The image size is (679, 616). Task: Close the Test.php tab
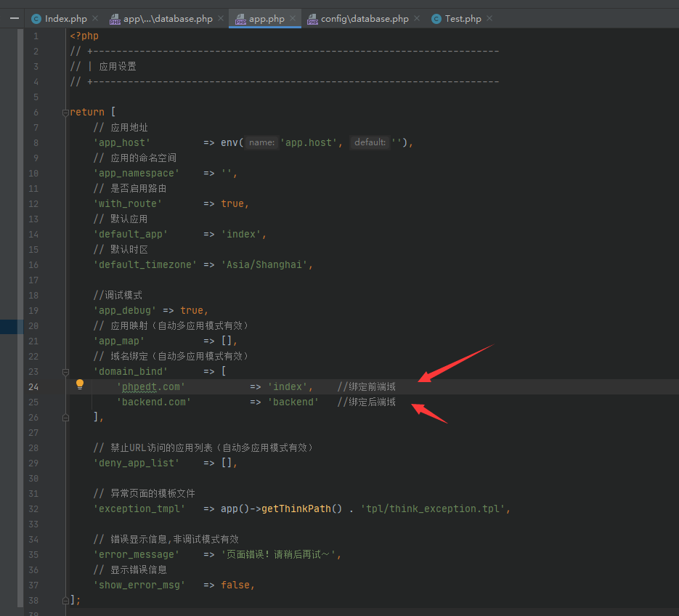[x=489, y=18]
